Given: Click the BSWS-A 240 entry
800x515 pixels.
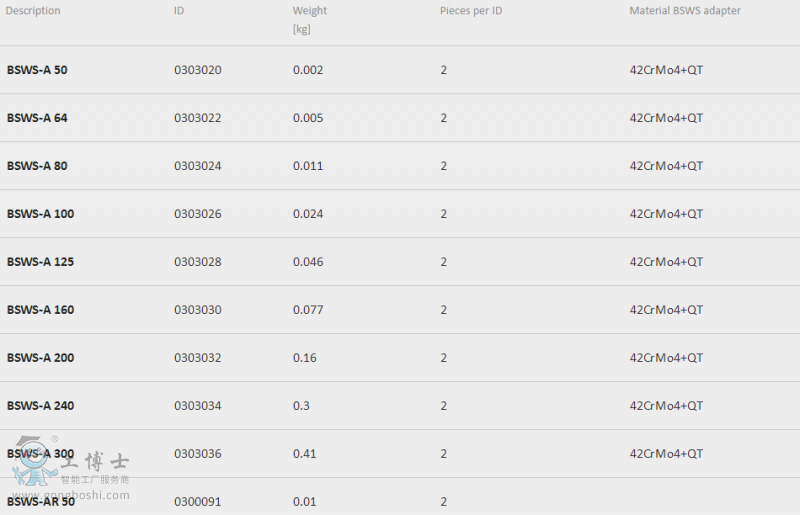Looking at the screenshot, I should (x=40, y=406).
